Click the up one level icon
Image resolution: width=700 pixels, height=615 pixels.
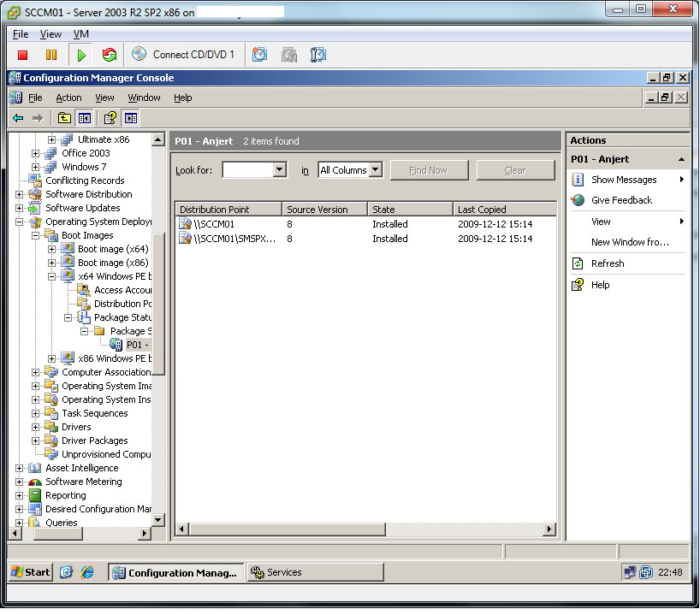[64, 118]
